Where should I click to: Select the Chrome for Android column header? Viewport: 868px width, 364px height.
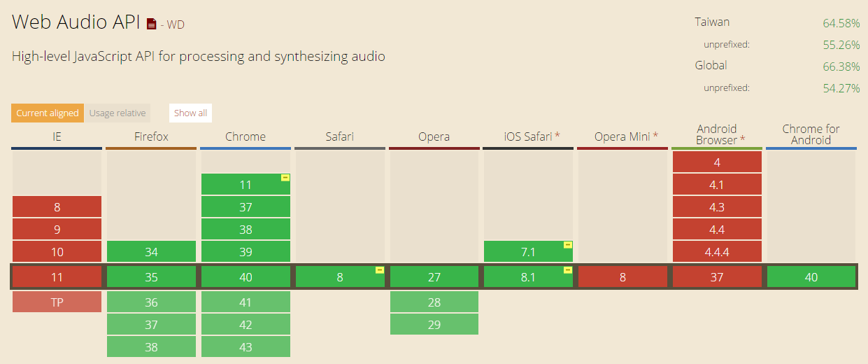(811, 134)
